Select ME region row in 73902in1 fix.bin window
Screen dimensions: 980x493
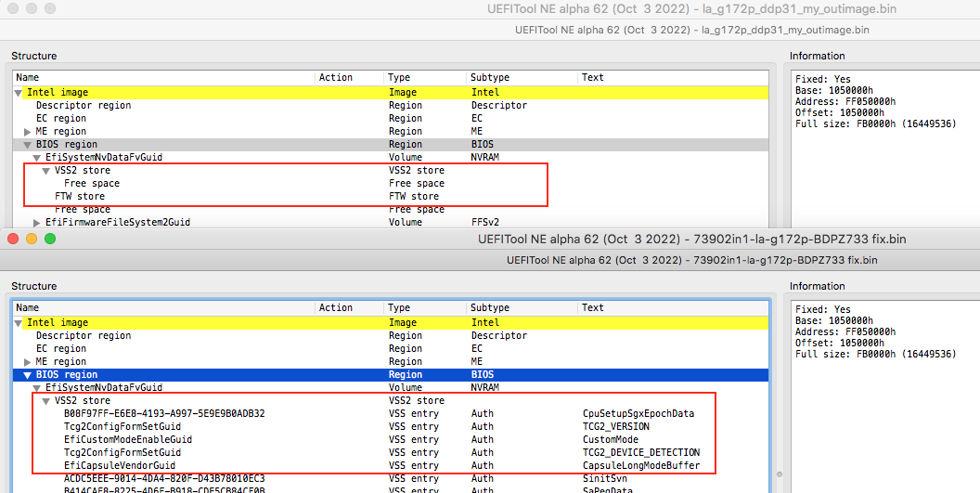[392, 362]
